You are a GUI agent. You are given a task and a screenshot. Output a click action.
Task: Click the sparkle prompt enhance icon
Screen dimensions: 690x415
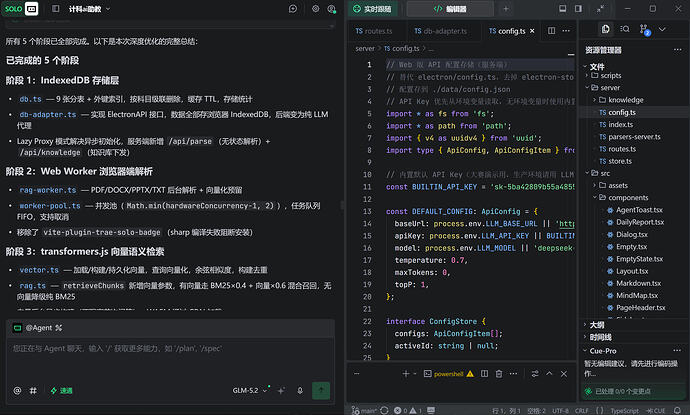[x=281, y=390]
